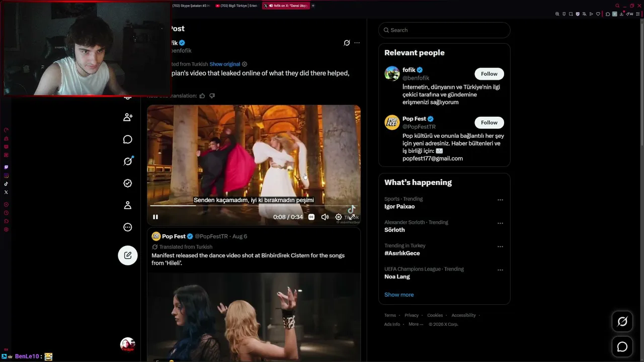Open Instagram icon in browser sidebar
Viewport: 644px width, 362px height.
tap(6, 175)
